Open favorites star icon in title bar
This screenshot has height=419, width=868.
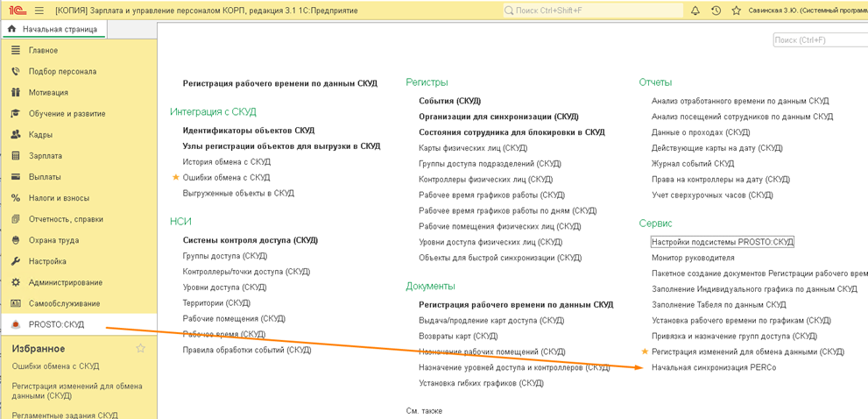click(736, 11)
